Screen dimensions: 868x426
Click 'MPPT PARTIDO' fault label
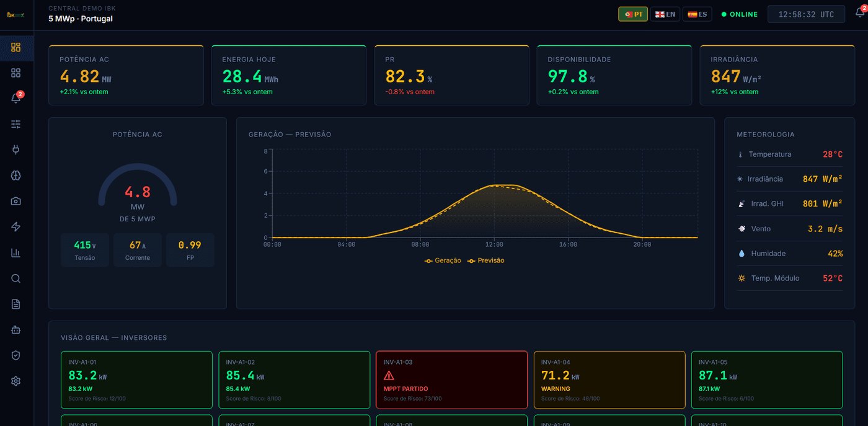tap(405, 389)
